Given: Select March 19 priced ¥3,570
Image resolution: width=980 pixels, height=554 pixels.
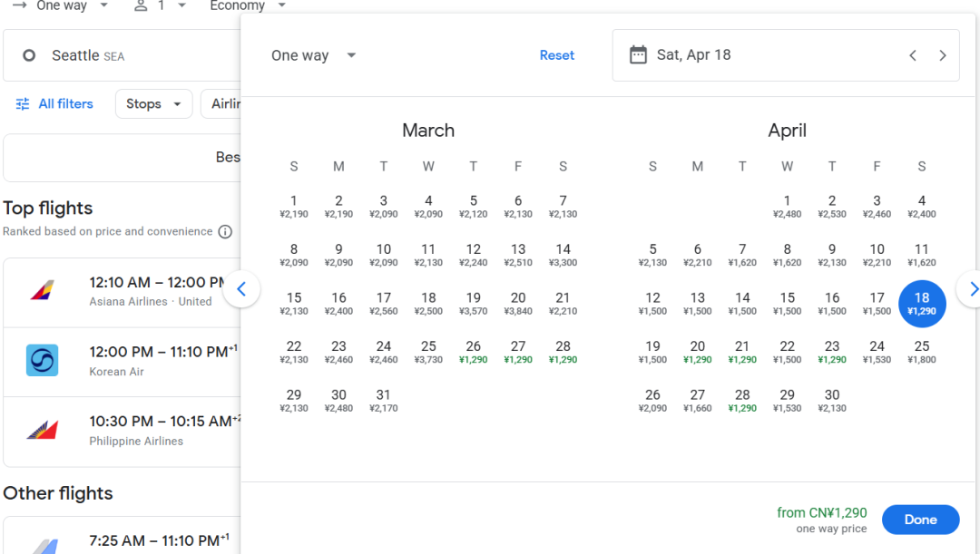Looking at the screenshot, I should click(x=473, y=304).
